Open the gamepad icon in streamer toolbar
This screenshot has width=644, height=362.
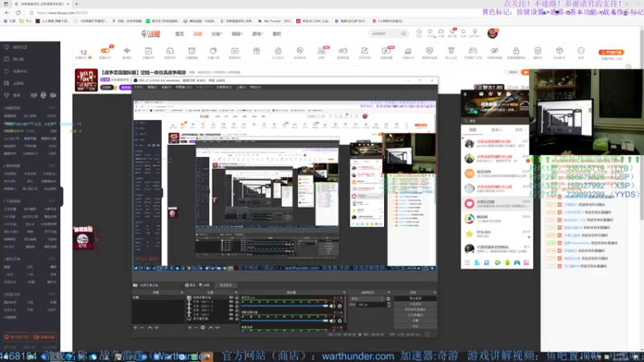tap(473, 51)
